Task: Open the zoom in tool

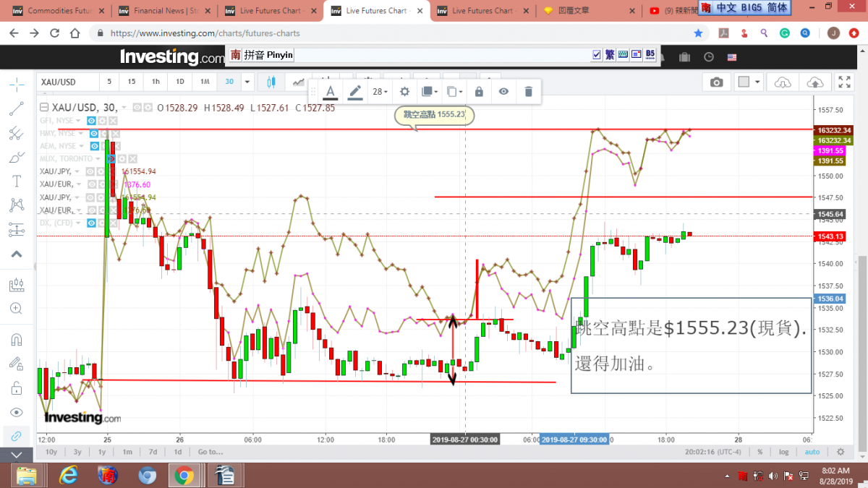Action: click(x=16, y=308)
